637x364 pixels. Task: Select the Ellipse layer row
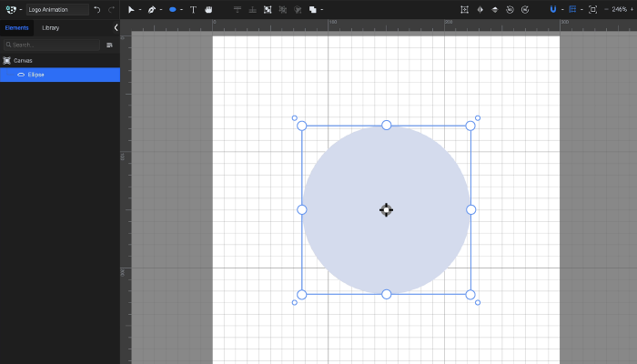(60, 75)
